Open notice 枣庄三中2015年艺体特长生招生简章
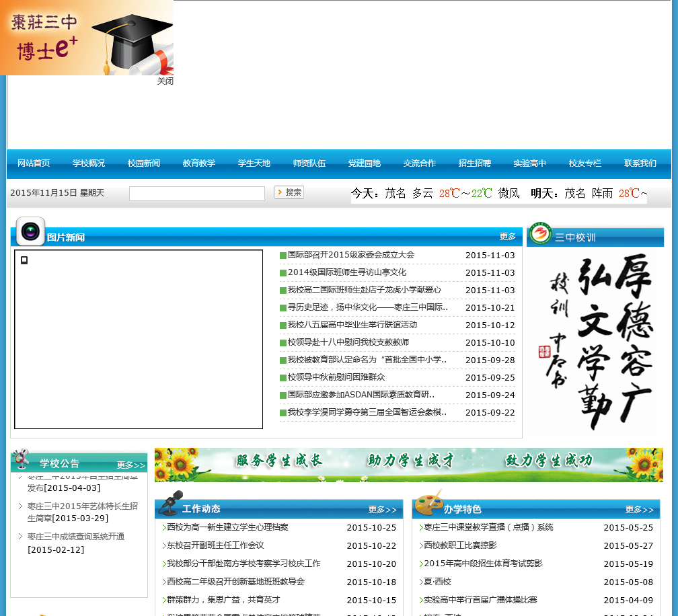The image size is (678, 616). click(x=83, y=512)
